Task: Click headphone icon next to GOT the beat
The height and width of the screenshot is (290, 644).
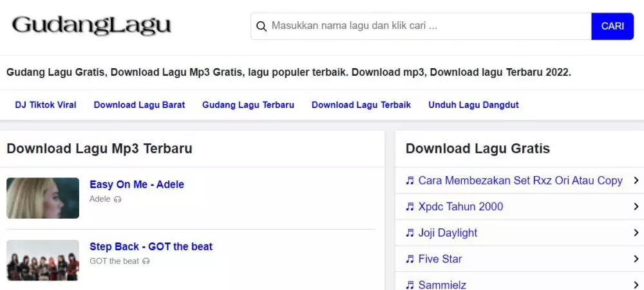Action: (146, 261)
